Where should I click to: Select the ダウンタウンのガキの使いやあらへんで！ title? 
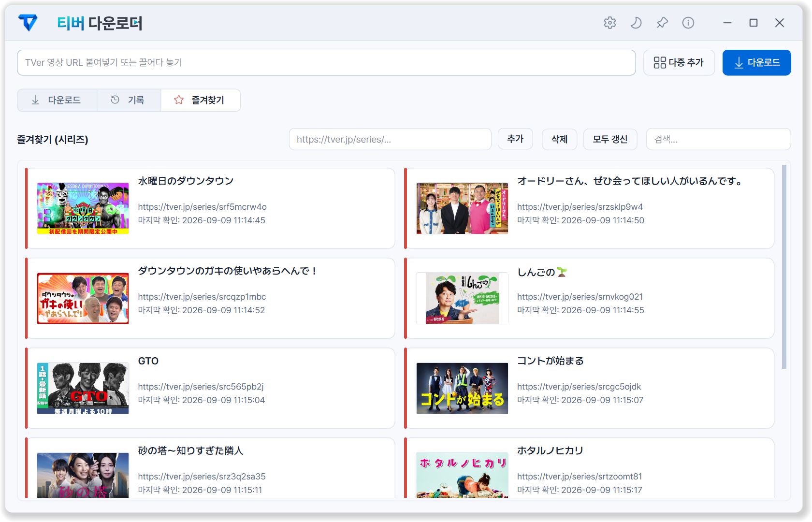click(x=228, y=271)
